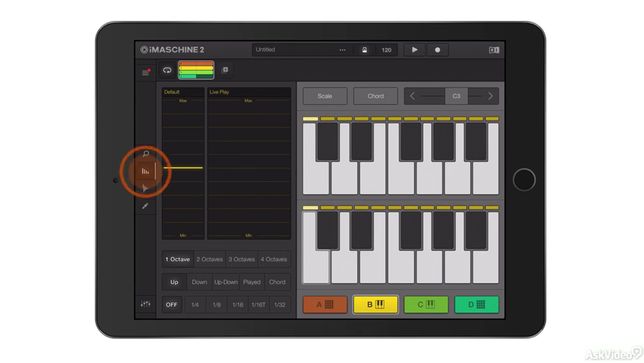
Task: Tap the tempo value 120
Action: [386, 50]
